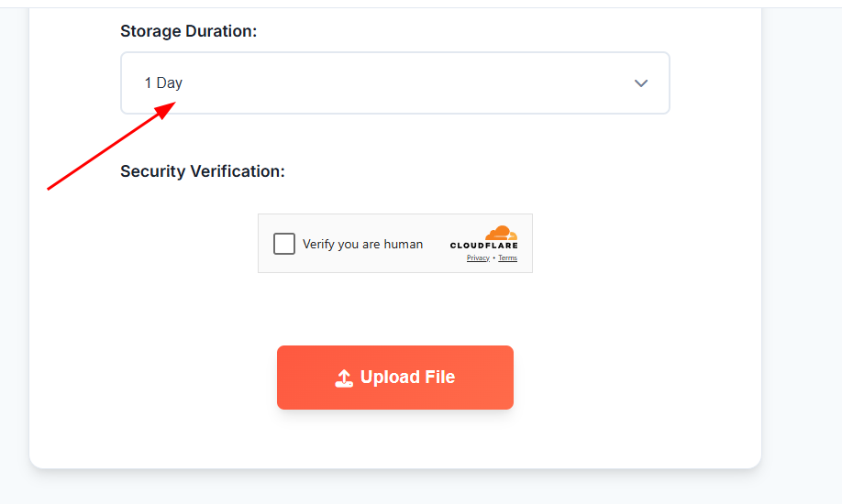Open the Cloudflare Privacy link

(478, 258)
